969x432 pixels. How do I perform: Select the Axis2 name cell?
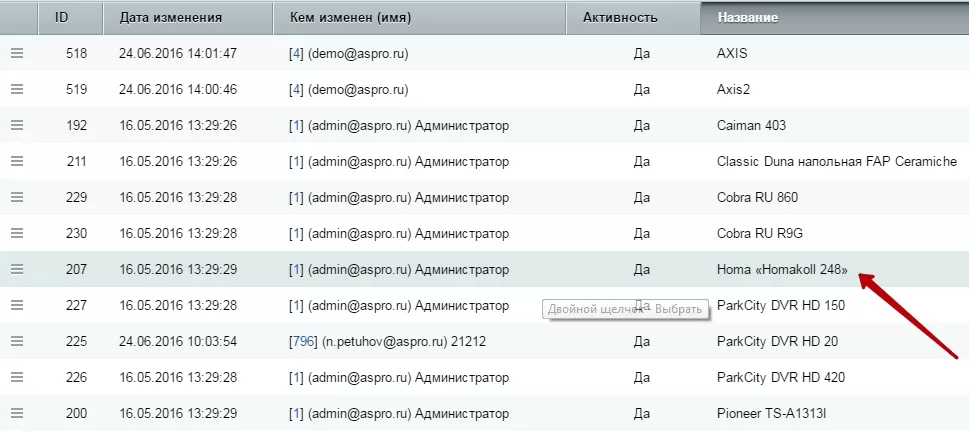(x=733, y=90)
